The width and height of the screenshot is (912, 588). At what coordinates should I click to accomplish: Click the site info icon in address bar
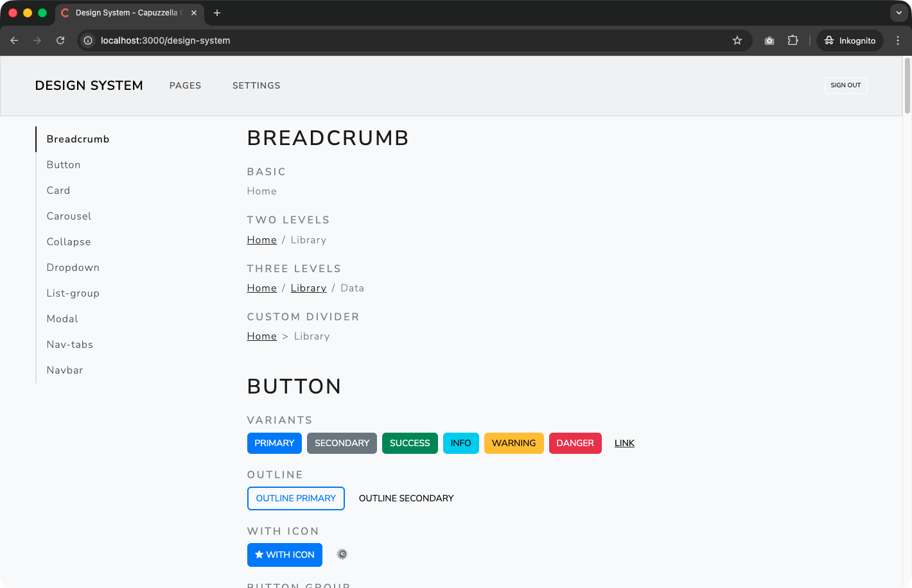click(x=87, y=40)
